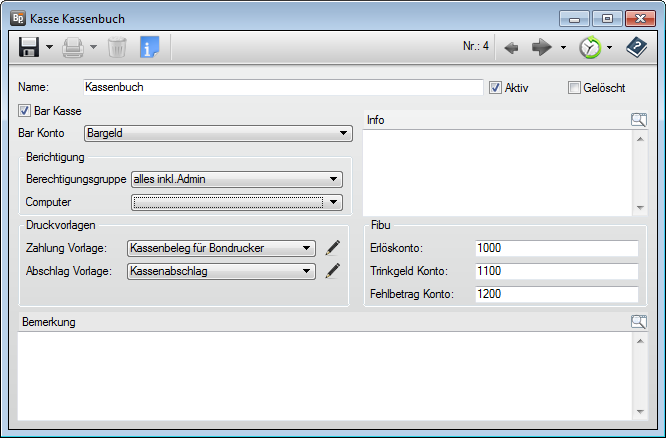Open the Info field magnifier icon

(x=639, y=120)
